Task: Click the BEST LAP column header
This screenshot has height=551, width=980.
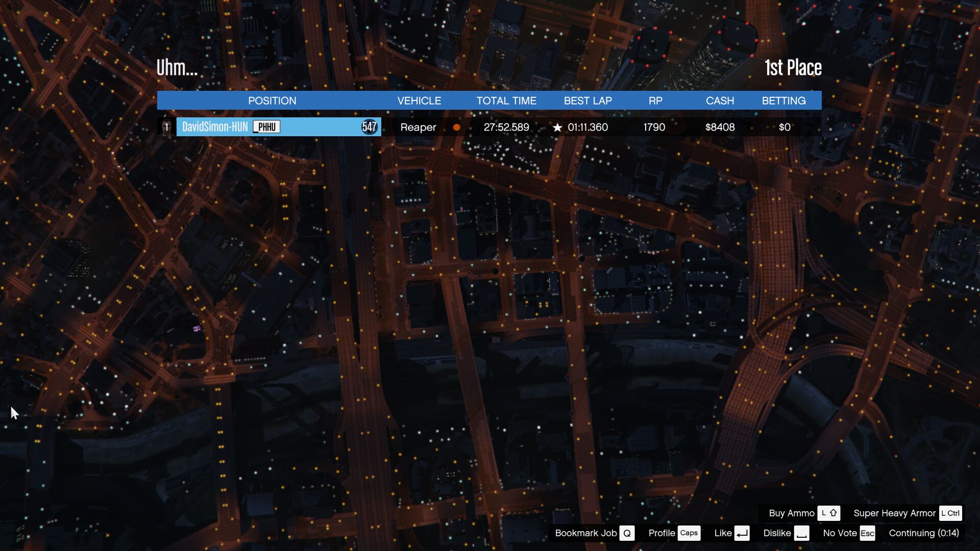Action: [587, 101]
